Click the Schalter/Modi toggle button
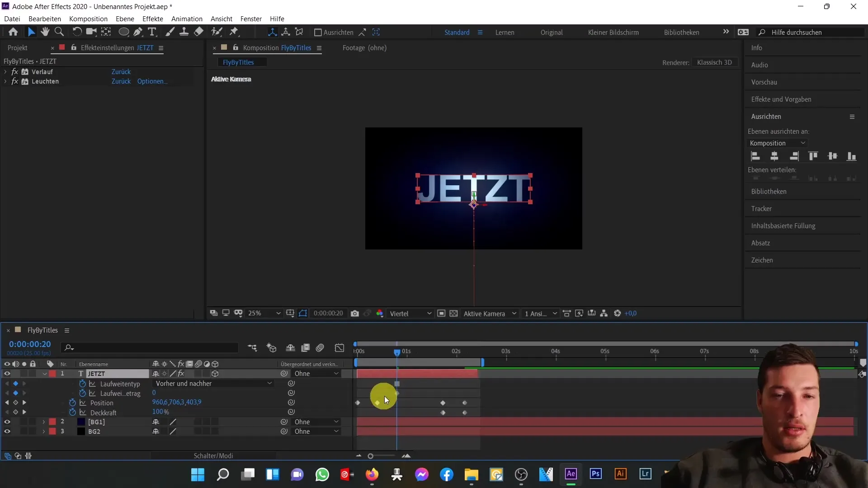This screenshot has height=488, width=868. point(213,455)
